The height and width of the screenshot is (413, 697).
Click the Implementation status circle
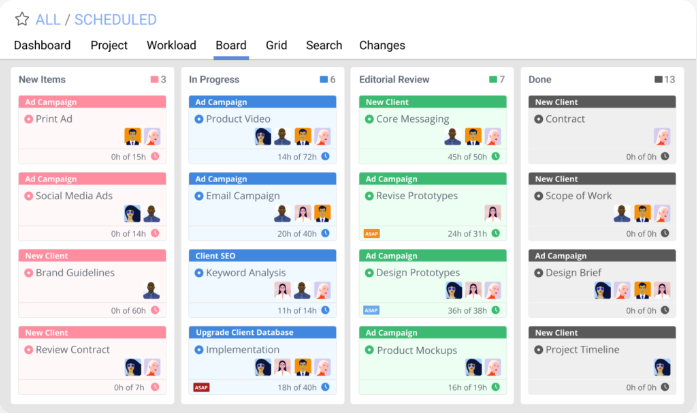(x=199, y=350)
